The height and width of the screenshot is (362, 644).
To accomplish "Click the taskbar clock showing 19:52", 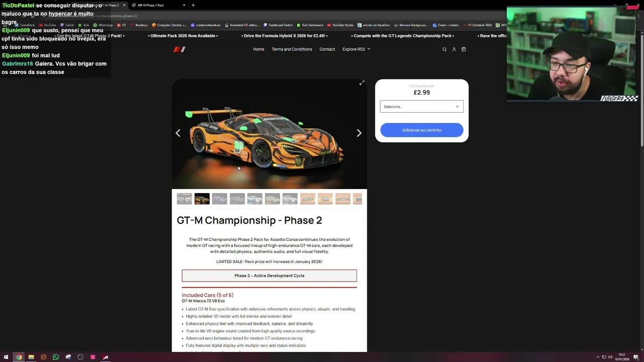I will [622, 357].
